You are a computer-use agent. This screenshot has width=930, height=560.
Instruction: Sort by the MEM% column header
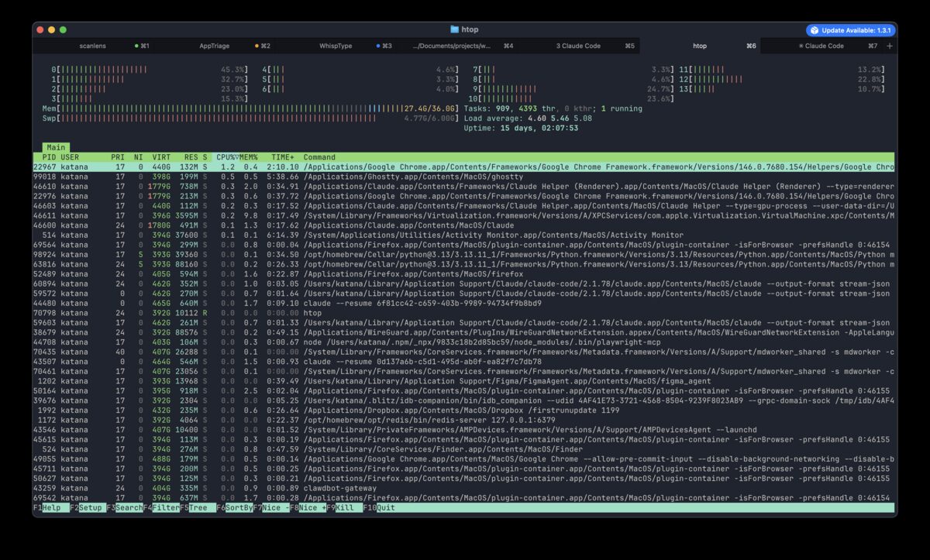point(249,157)
